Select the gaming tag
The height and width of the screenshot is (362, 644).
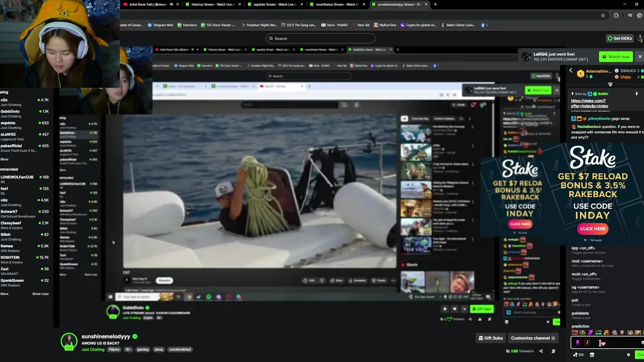click(142, 349)
